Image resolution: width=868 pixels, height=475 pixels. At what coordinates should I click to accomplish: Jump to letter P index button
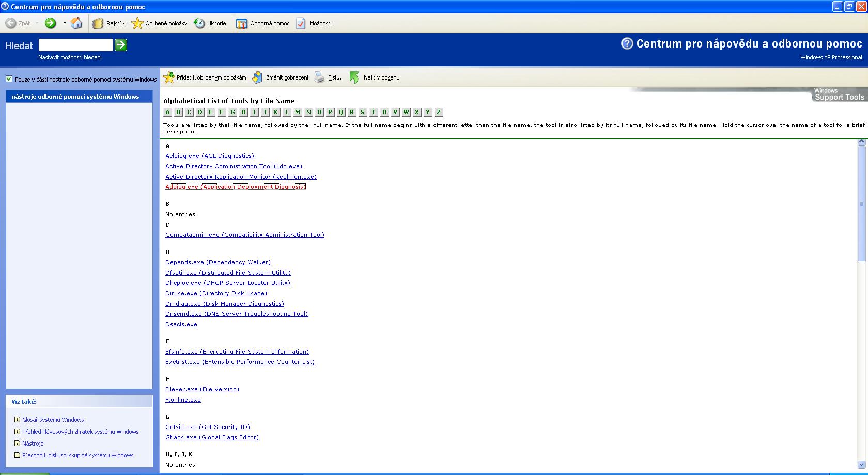coord(330,112)
